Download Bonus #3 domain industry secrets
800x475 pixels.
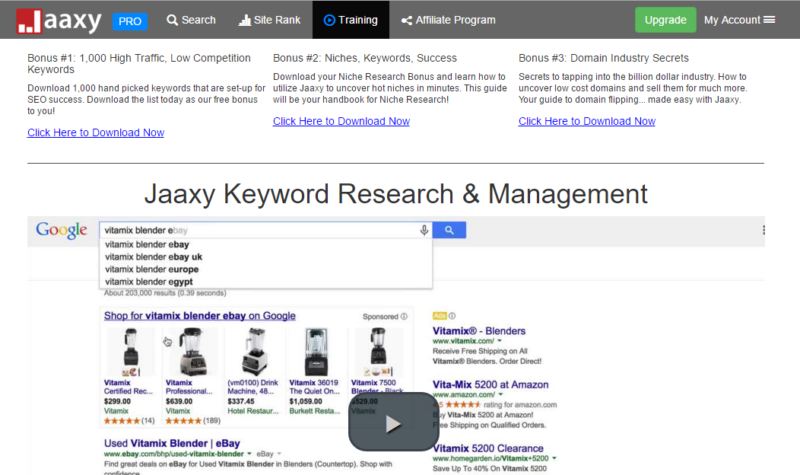(x=587, y=121)
